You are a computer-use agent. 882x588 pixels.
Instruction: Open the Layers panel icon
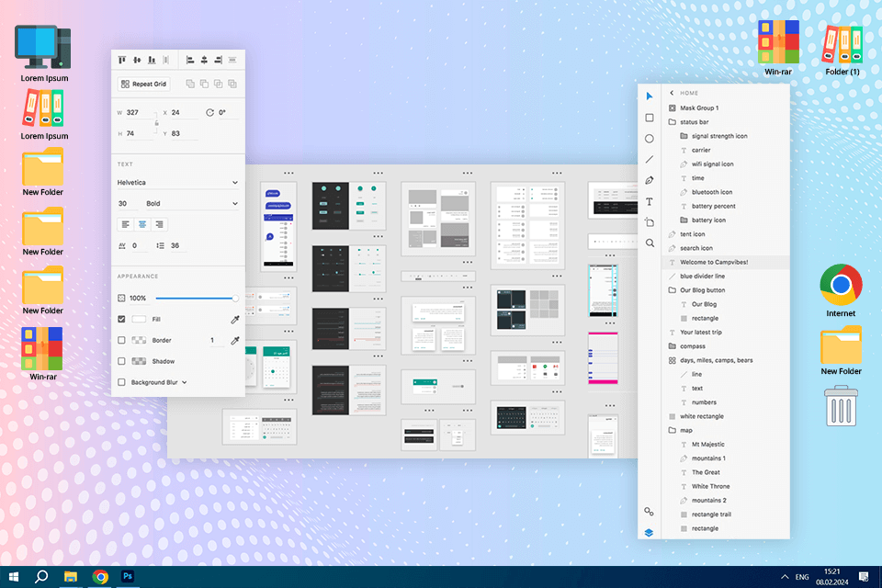(x=650, y=533)
